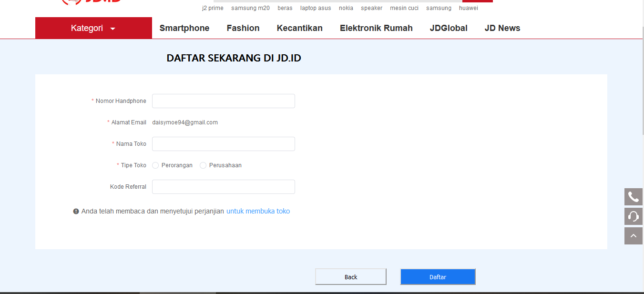Select the Perusahaan store type

click(x=203, y=165)
